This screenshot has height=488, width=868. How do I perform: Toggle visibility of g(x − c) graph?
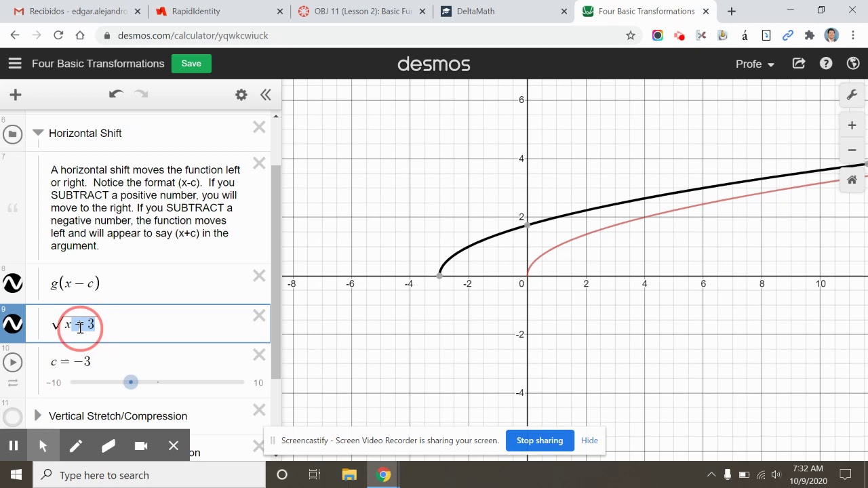click(13, 283)
